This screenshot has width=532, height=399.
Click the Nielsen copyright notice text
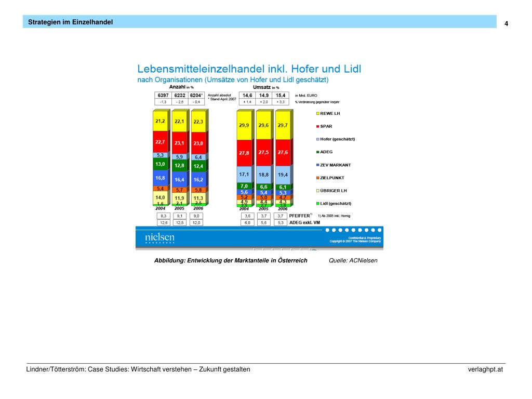(355, 240)
